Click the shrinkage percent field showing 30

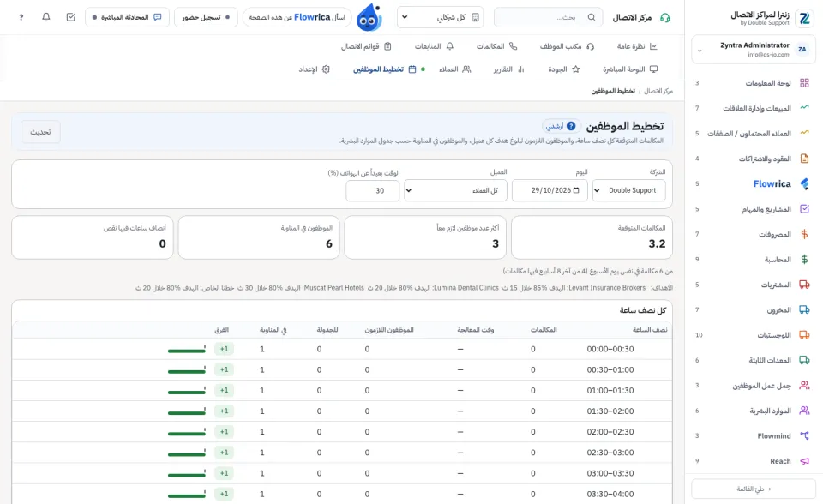point(373,190)
